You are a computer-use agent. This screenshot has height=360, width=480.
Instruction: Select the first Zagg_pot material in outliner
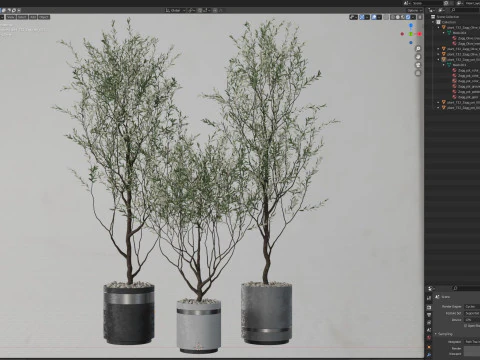[467, 70]
